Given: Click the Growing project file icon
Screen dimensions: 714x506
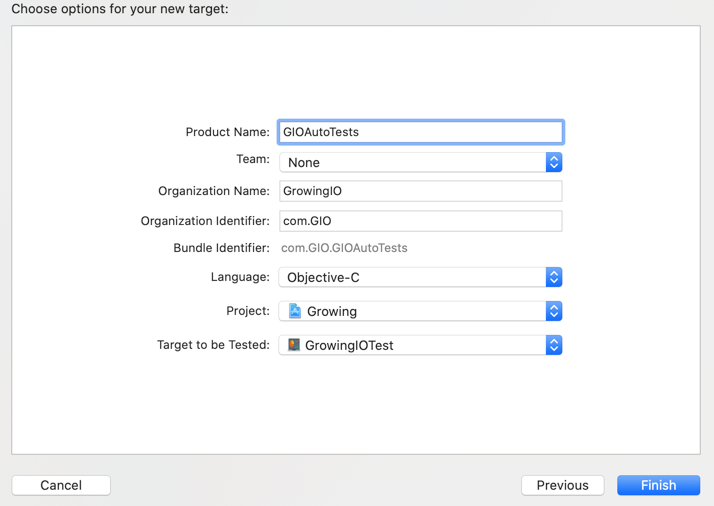Looking at the screenshot, I should pos(295,311).
